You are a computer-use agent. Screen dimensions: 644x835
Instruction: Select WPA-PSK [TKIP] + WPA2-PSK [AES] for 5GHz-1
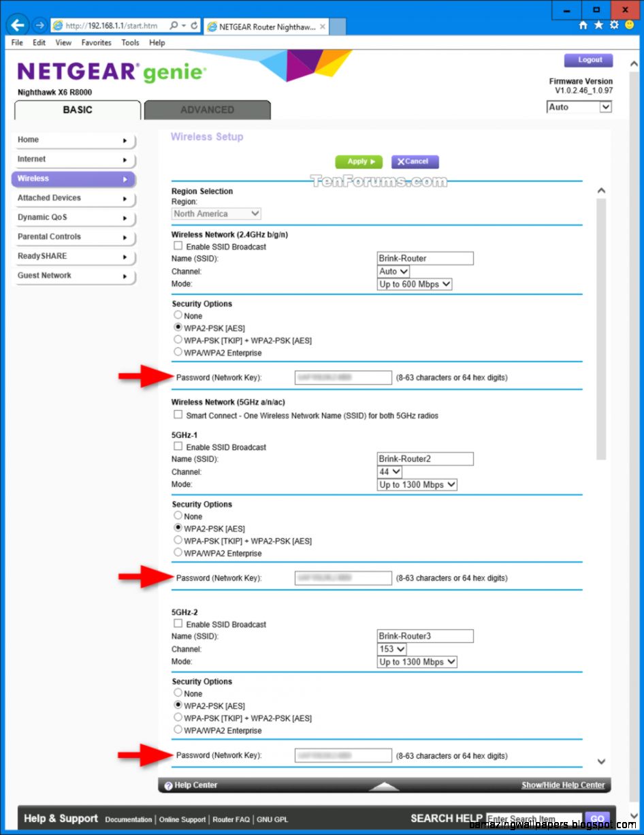pos(178,541)
